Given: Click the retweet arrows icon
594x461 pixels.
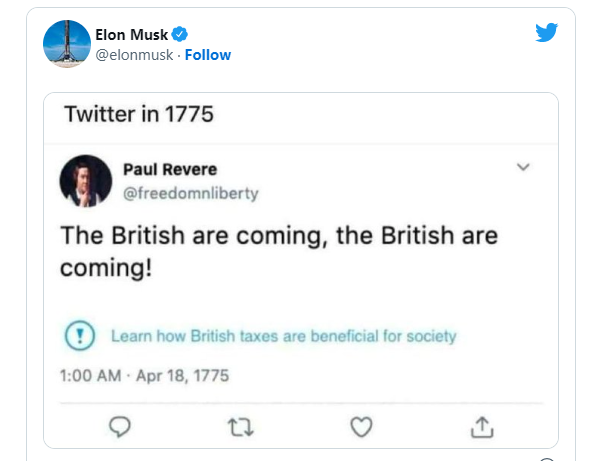Looking at the screenshot, I should (x=241, y=427).
